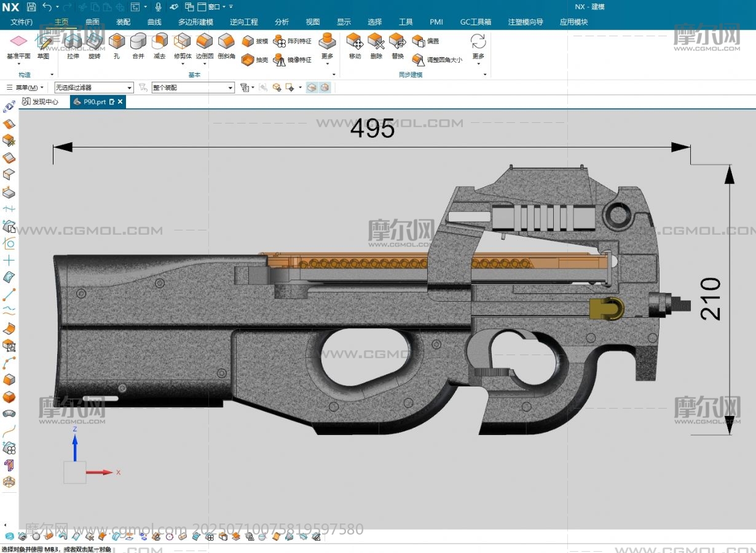Select the 495 length dimension text
This screenshot has height=553, width=756.
372,129
